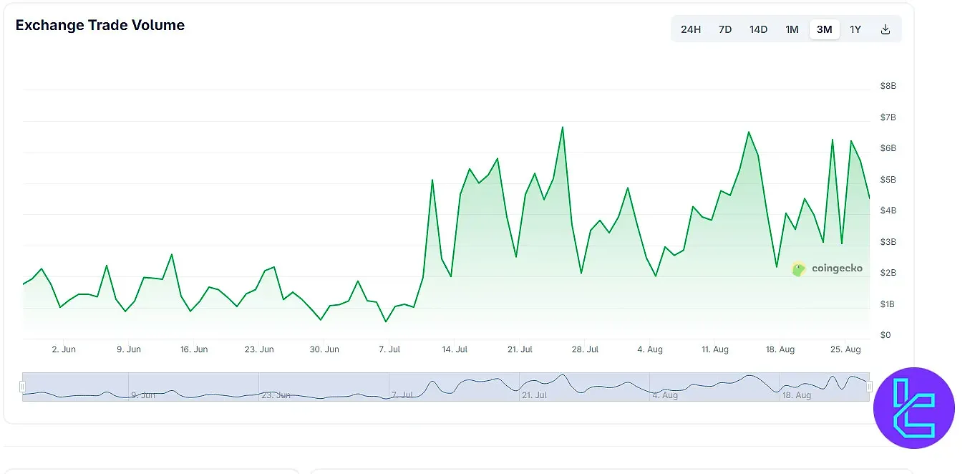This screenshot has height=474, width=980.
Task: Click the 21. Jul marker in navigator
Action: (x=534, y=395)
